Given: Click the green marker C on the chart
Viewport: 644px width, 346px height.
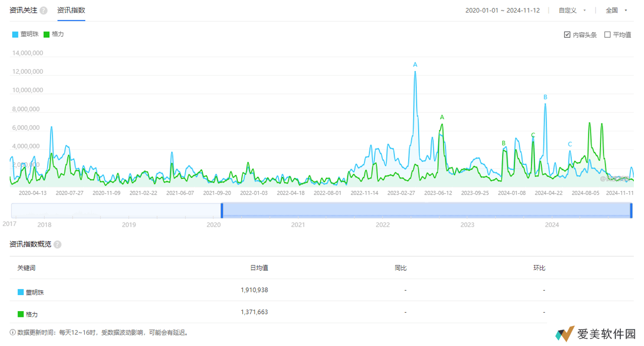Looking at the screenshot, I should coord(533,135).
